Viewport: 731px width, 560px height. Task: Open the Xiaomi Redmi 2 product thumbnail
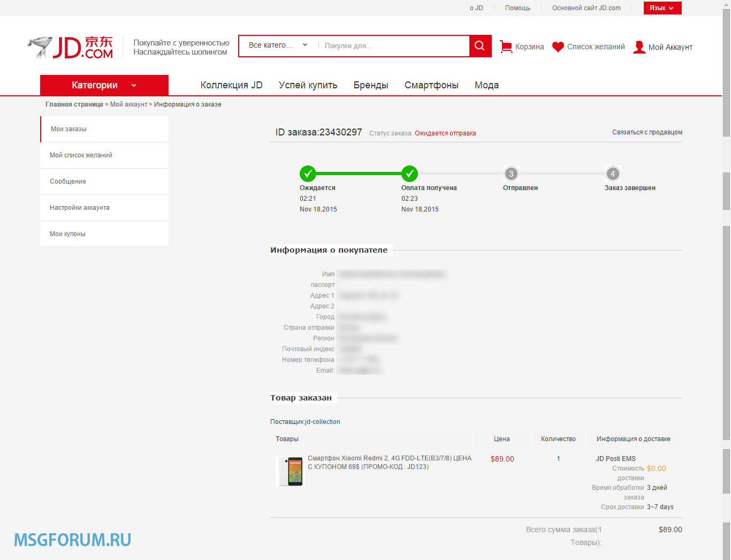290,471
